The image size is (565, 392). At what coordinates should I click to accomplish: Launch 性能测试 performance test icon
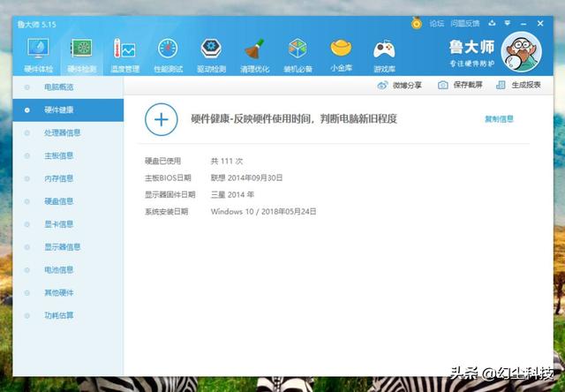(168, 49)
